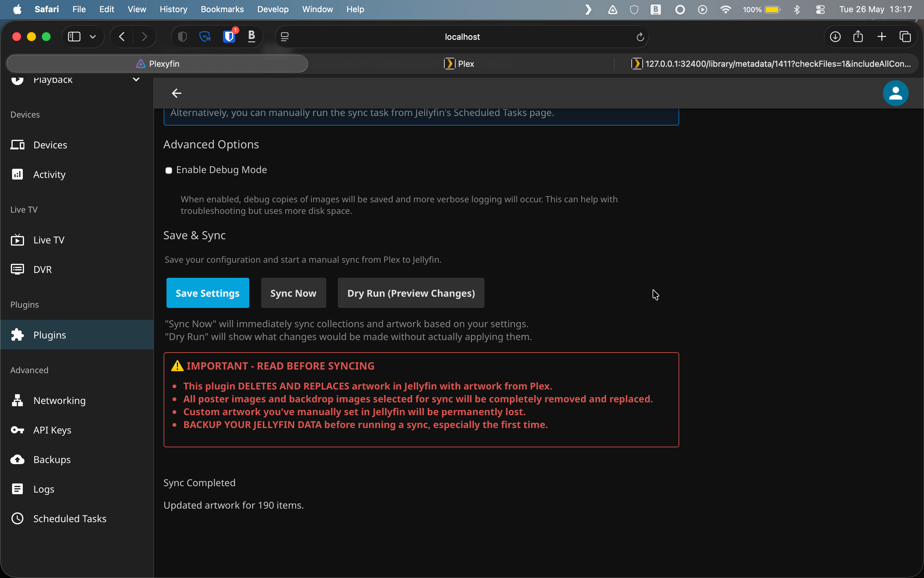The width and height of the screenshot is (924, 578).
Task: Open the Backups page link
Action: pyautogui.click(x=77, y=459)
